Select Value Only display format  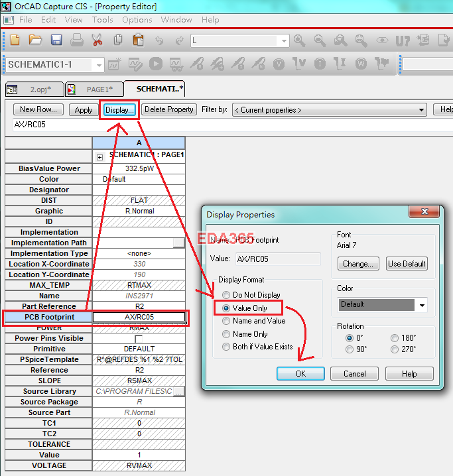(226, 308)
